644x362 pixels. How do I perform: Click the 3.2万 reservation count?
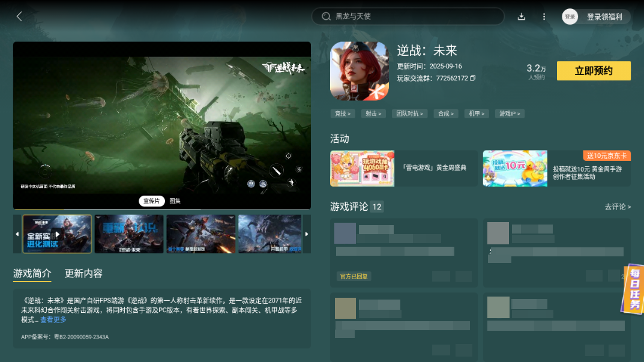[536, 68]
